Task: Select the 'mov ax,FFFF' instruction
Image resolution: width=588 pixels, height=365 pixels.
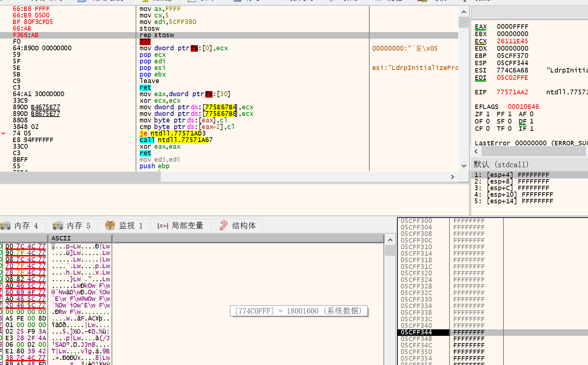Action: (160, 9)
